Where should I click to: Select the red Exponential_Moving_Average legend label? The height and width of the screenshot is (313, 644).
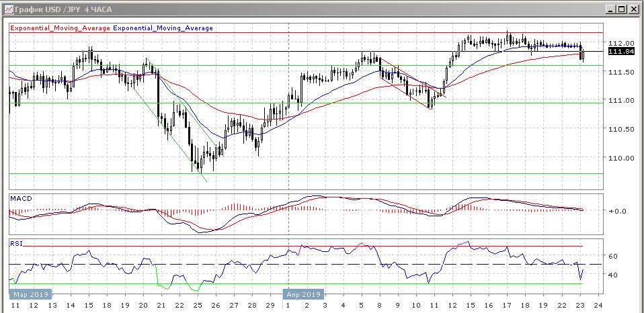tap(60, 28)
